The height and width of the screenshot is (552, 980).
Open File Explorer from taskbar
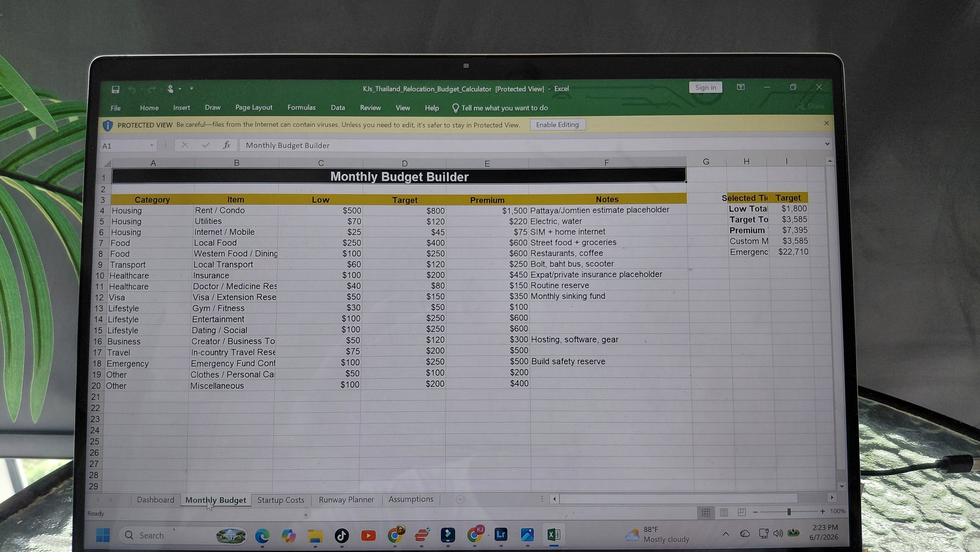pos(315,536)
